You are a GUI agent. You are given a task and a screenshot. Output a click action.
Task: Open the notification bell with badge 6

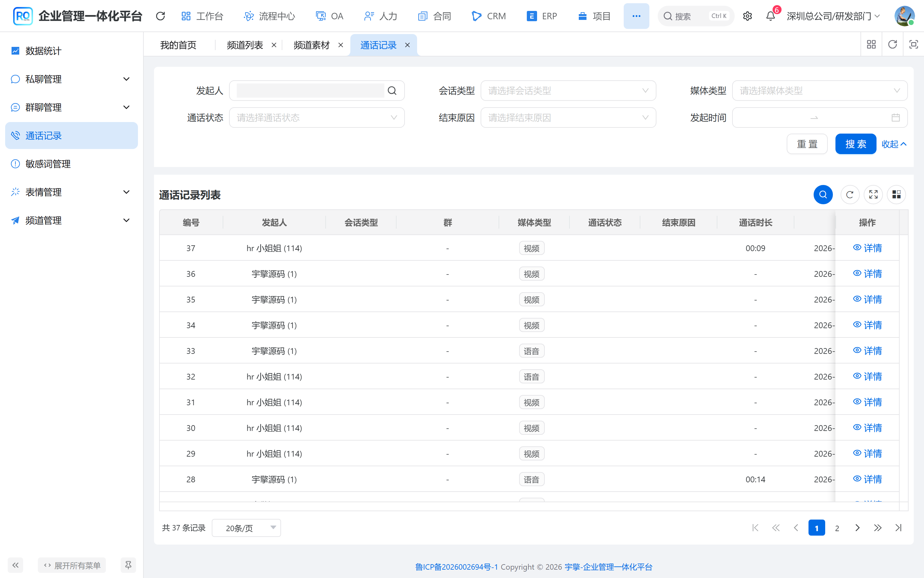coord(771,16)
